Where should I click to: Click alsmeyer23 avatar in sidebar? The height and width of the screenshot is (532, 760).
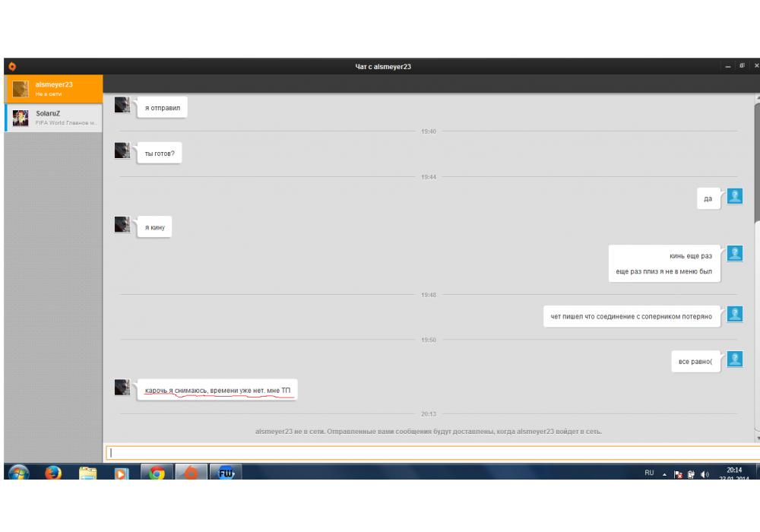coord(21,89)
